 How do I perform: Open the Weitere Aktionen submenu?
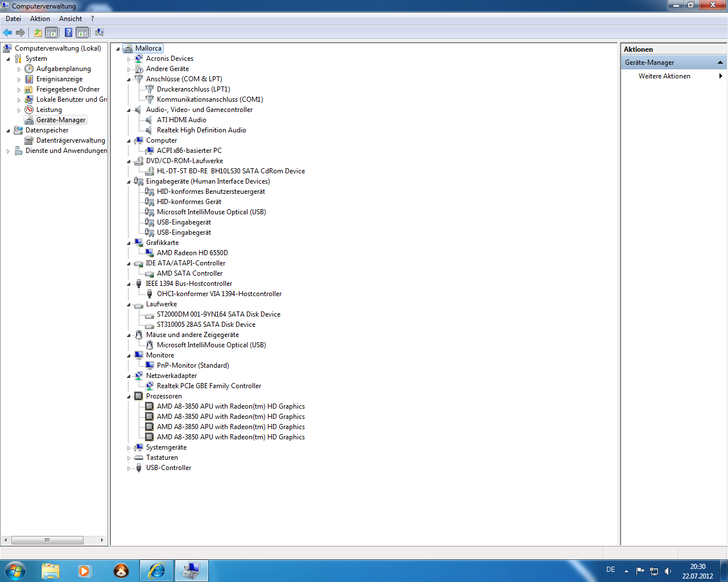(674, 76)
